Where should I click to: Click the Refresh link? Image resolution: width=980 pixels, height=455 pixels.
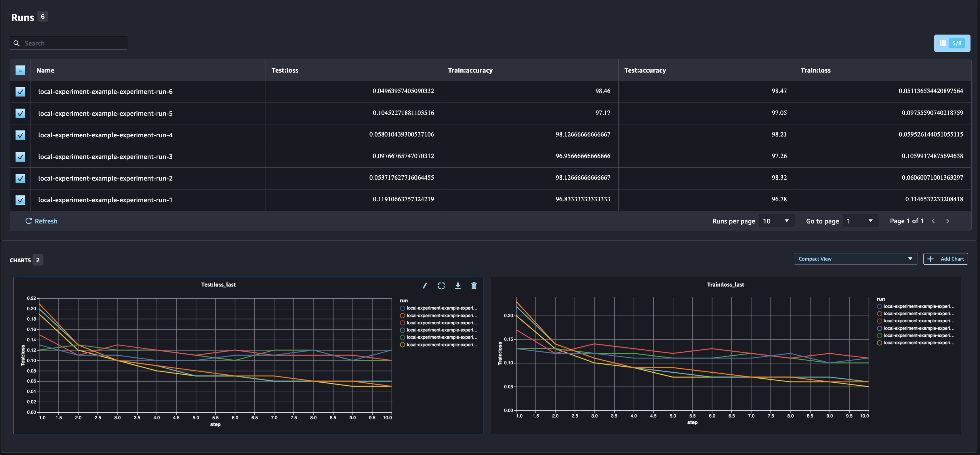(41, 221)
